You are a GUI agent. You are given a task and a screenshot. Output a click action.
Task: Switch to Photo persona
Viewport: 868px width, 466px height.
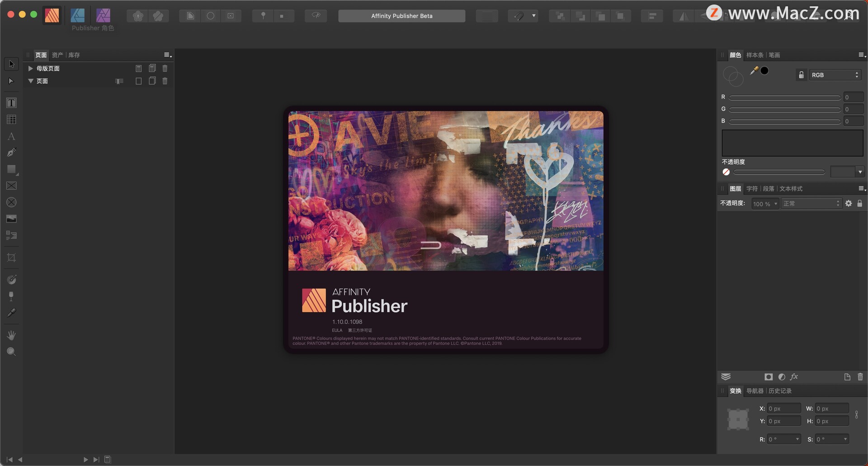click(x=103, y=15)
